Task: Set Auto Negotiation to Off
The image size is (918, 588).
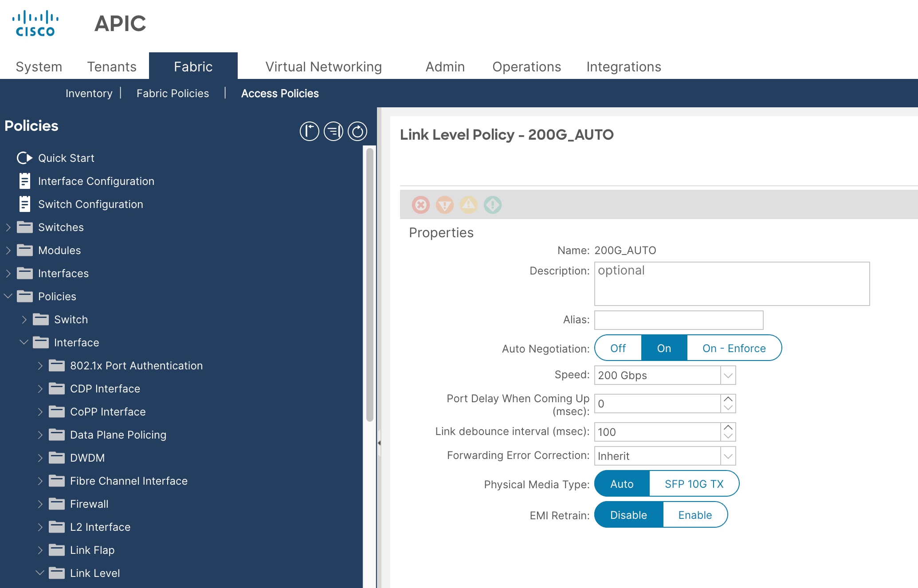Action: pos(618,348)
